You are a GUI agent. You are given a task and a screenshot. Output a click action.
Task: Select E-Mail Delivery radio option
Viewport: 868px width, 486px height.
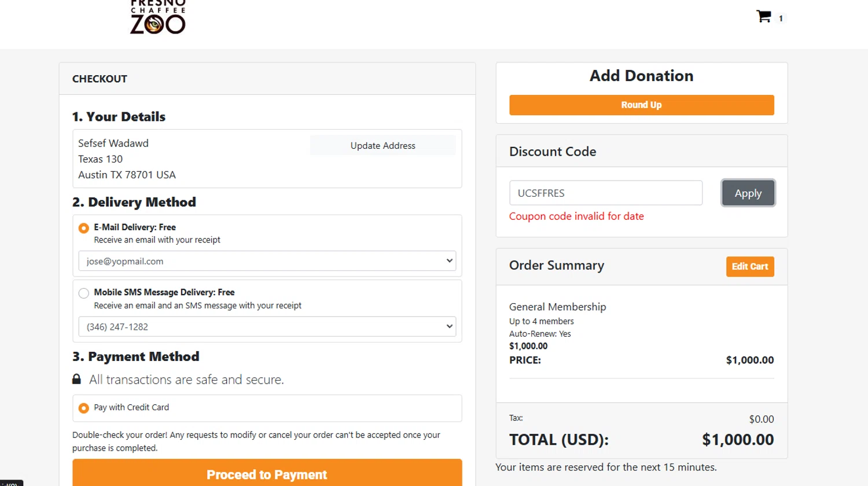coord(83,228)
